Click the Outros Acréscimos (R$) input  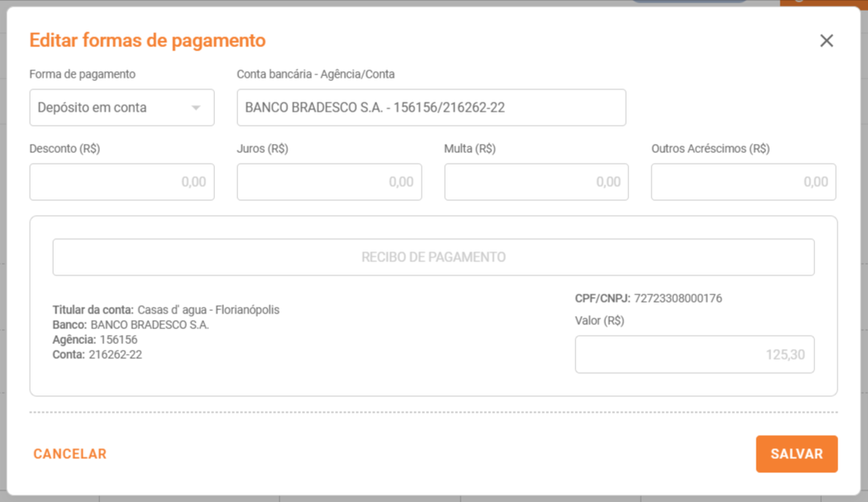pos(743,182)
